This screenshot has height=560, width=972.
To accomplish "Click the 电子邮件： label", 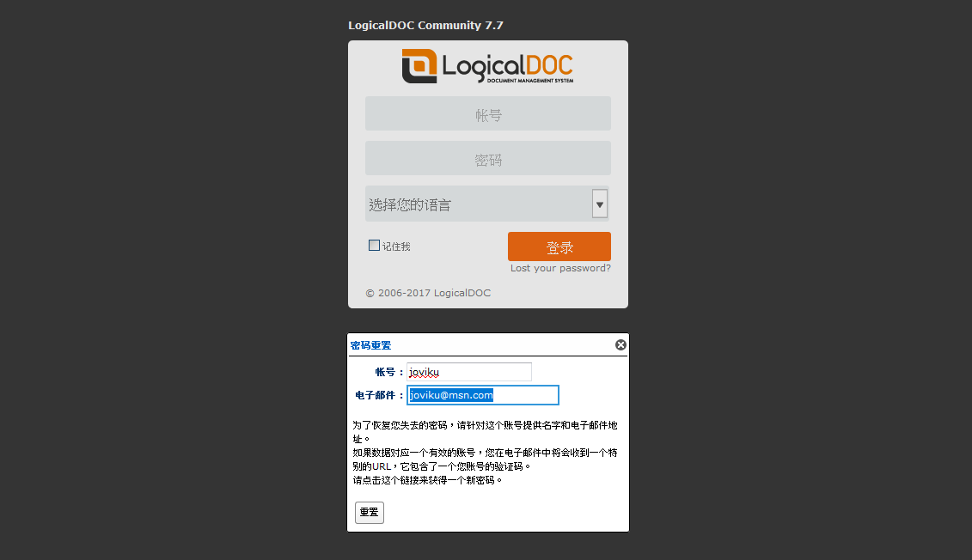I will [x=379, y=395].
